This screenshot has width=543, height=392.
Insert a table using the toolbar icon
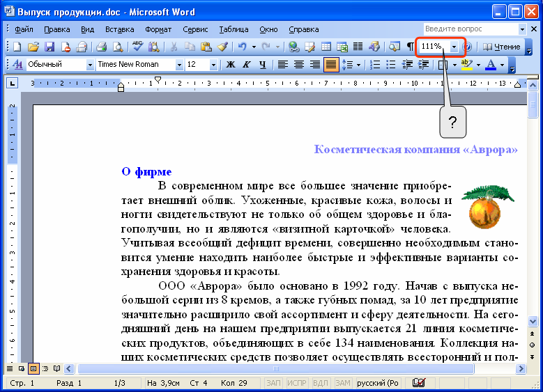click(326, 47)
